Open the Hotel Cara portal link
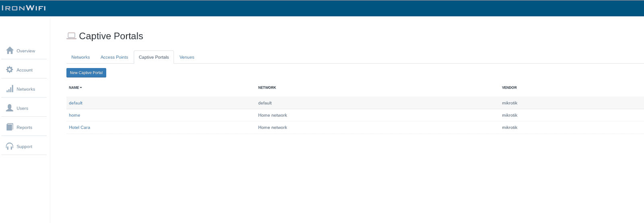 click(x=79, y=128)
